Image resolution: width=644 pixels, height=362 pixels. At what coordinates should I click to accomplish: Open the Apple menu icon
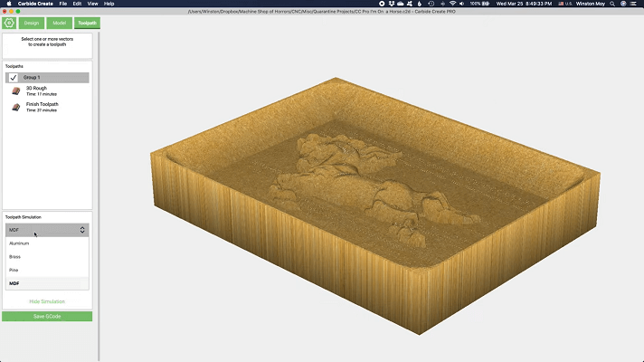6,4
